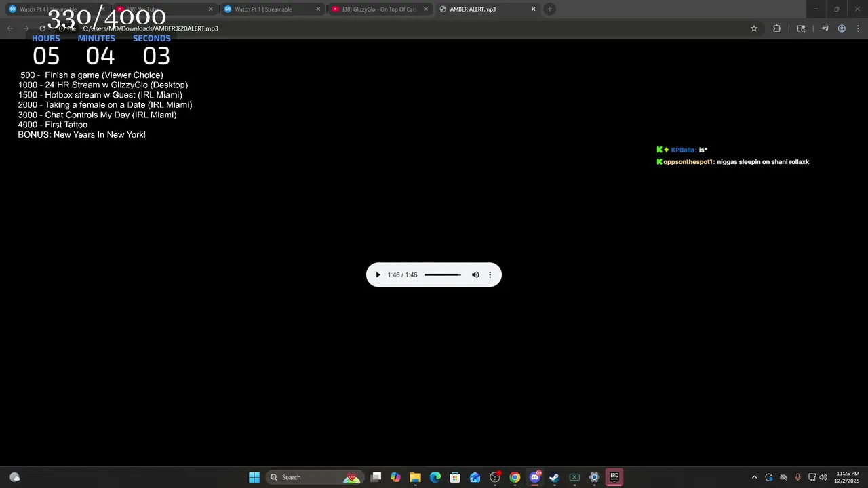Select the AMBER ALERT.mp3 tab
This screenshot has width=868, height=488.
[x=487, y=9]
